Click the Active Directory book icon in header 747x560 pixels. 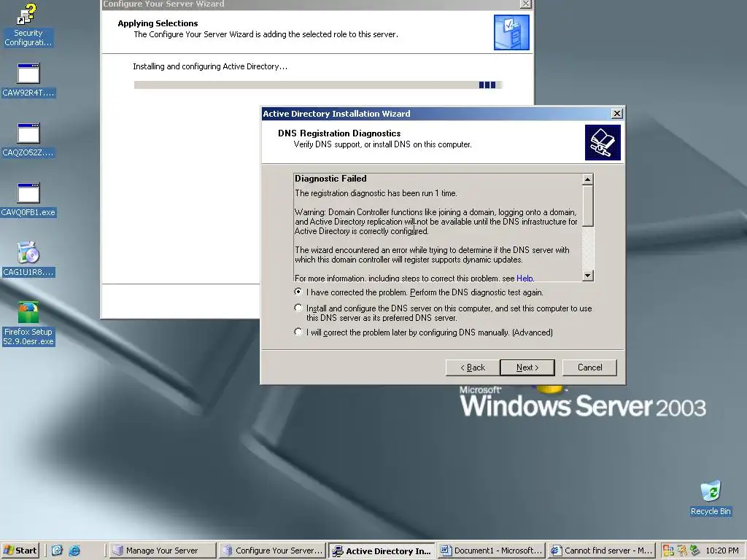tap(603, 142)
